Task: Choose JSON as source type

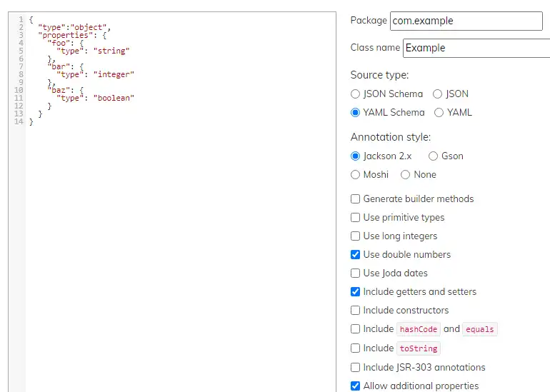Action: [x=438, y=94]
